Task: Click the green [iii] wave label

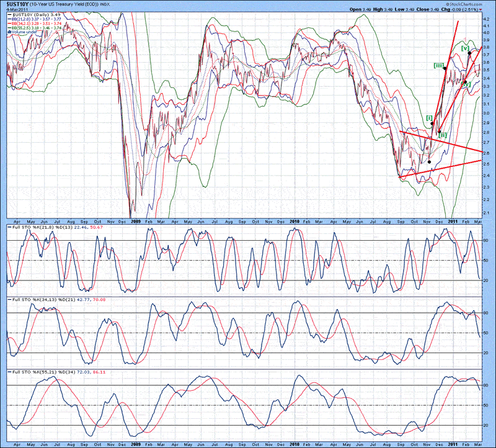Action: (438, 65)
